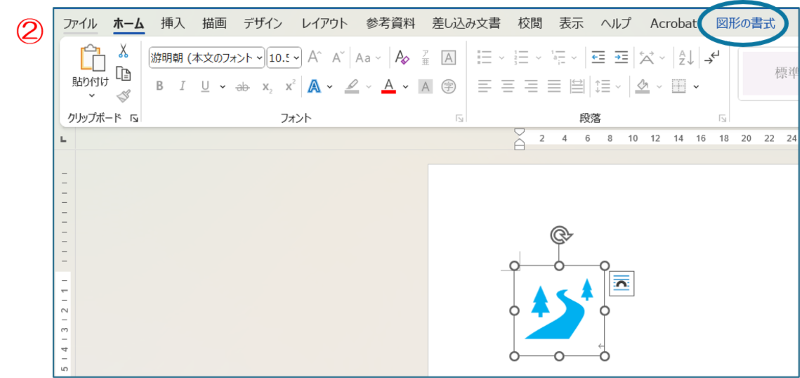Expand the 貼り付け paste options arrow
The height and width of the screenshot is (378, 800).
[92, 95]
